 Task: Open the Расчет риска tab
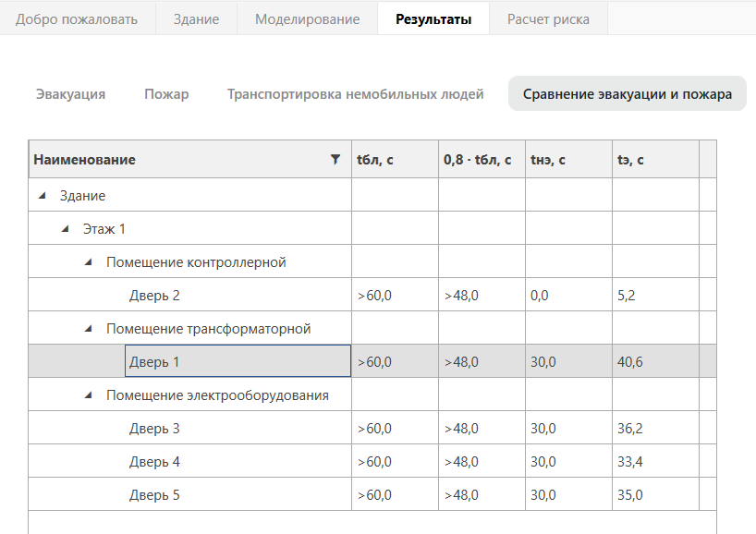click(548, 19)
